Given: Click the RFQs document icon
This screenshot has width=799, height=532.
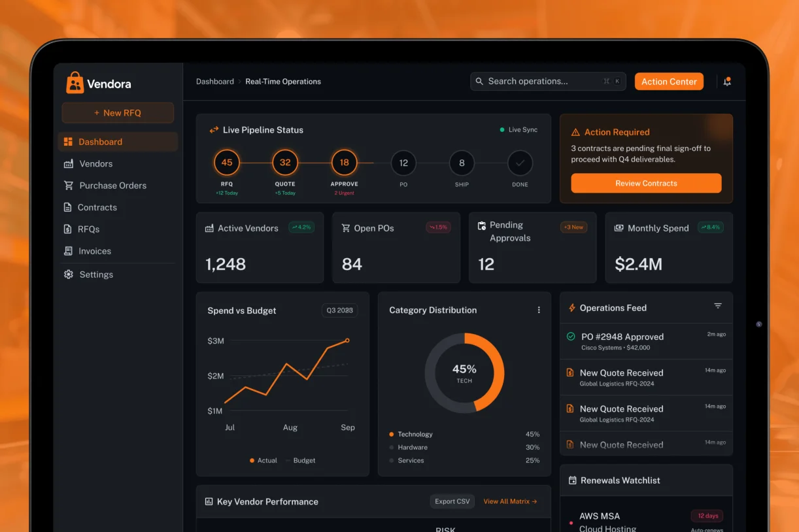Looking at the screenshot, I should (67, 229).
